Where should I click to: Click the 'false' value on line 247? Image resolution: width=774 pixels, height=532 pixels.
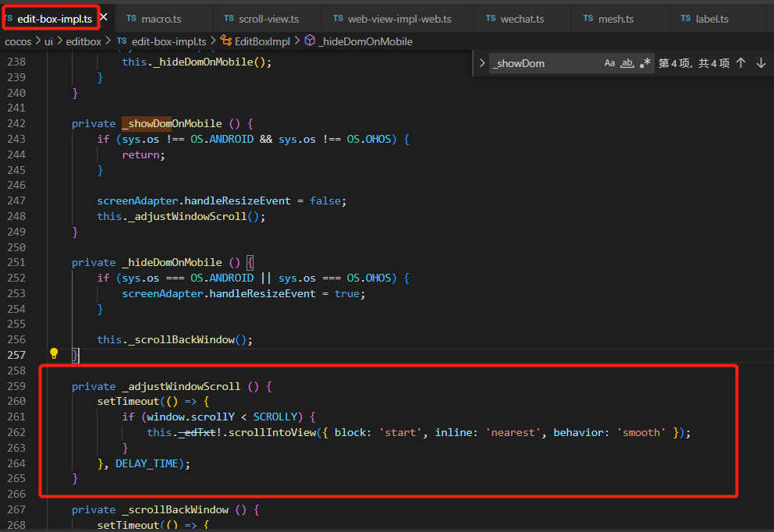coord(325,200)
